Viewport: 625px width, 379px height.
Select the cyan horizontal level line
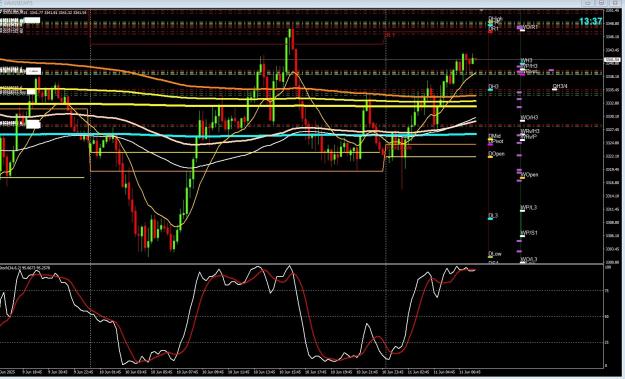pyautogui.click(x=239, y=135)
